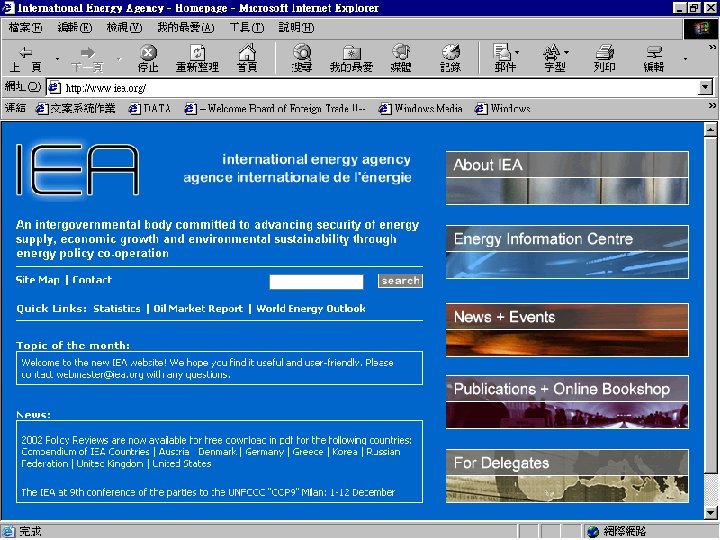Refresh the page with the reload icon
This screenshot has width=720, height=540.
pyautogui.click(x=197, y=58)
